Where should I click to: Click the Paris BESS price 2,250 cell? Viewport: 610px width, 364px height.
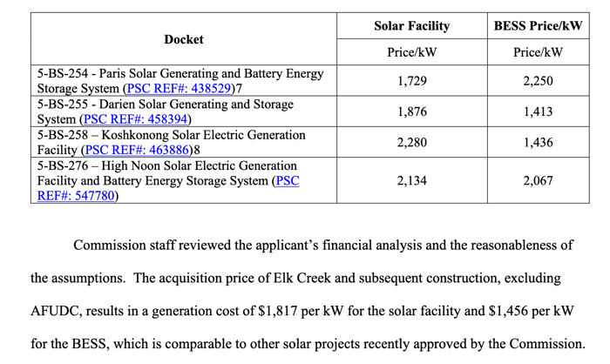coord(538,81)
